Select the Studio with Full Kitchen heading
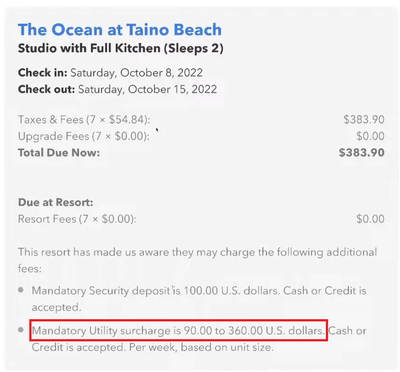Viewport: 400px width, 372px height. (x=121, y=48)
